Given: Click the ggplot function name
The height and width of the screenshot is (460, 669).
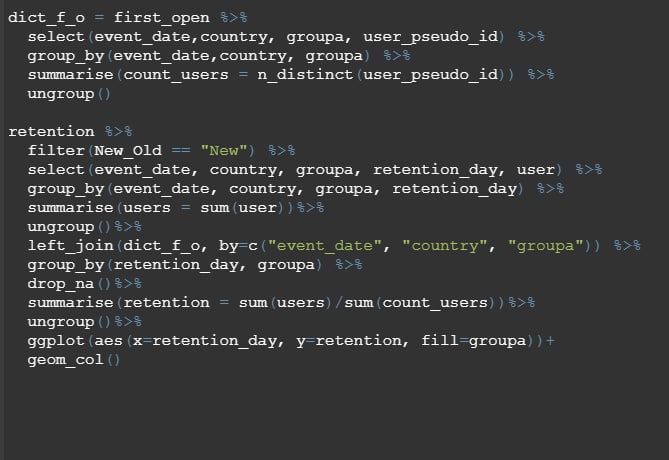Looking at the screenshot, I should (56, 341).
